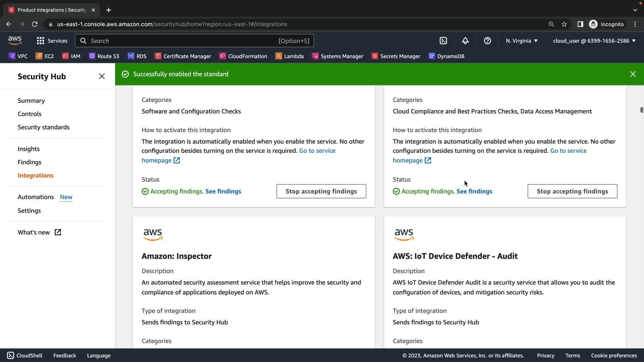Open DynamoDB shortcut in favorites bar
Image resolution: width=644 pixels, height=362 pixels.
click(x=446, y=56)
